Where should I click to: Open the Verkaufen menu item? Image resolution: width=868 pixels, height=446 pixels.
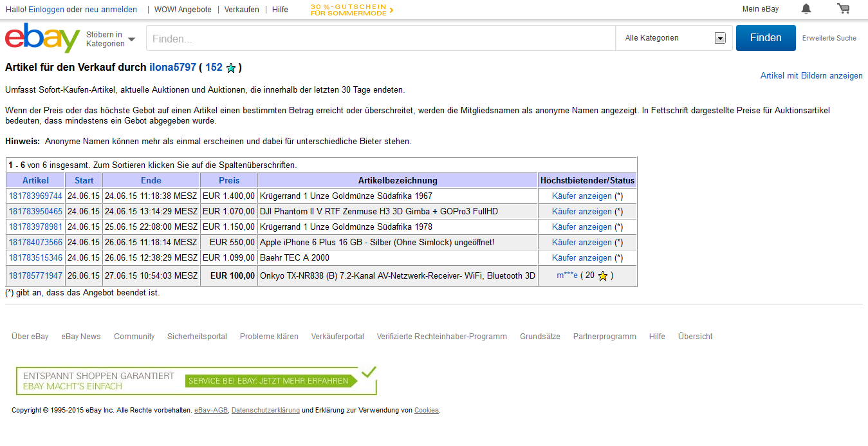click(x=242, y=10)
